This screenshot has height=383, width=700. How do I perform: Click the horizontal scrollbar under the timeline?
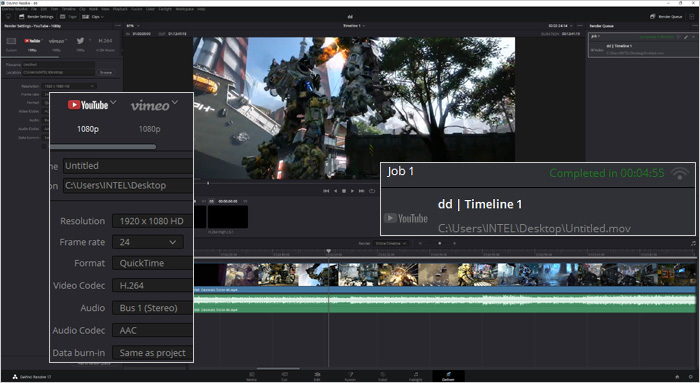pyautogui.click(x=278, y=369)
